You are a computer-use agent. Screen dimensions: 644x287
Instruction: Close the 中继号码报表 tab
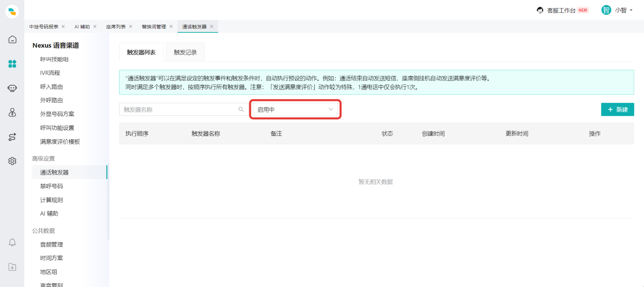(63, 26)
